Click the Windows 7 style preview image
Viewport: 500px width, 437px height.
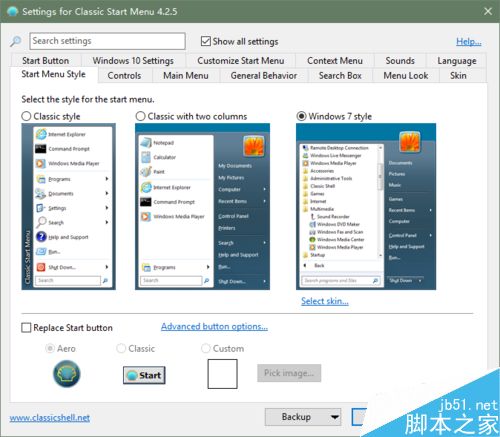(x=366, y=207)
